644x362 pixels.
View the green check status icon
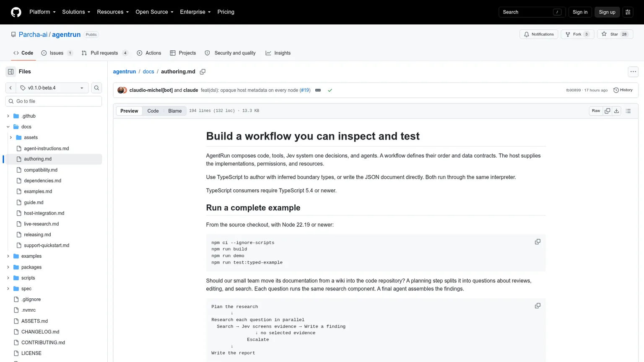tap(330, 90)
